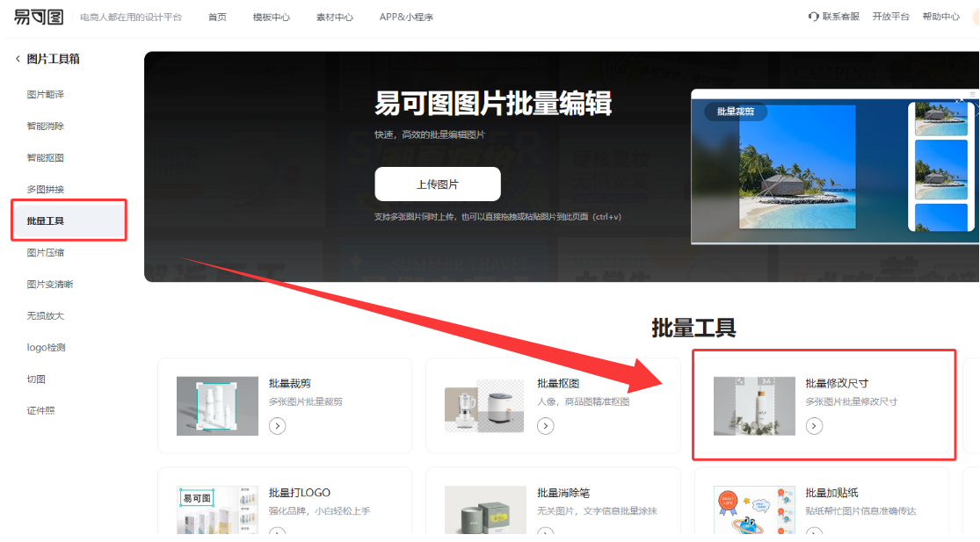Switch to 模板中心
Viewport: 980px width, 542px height.
click(x=272, y=16)
